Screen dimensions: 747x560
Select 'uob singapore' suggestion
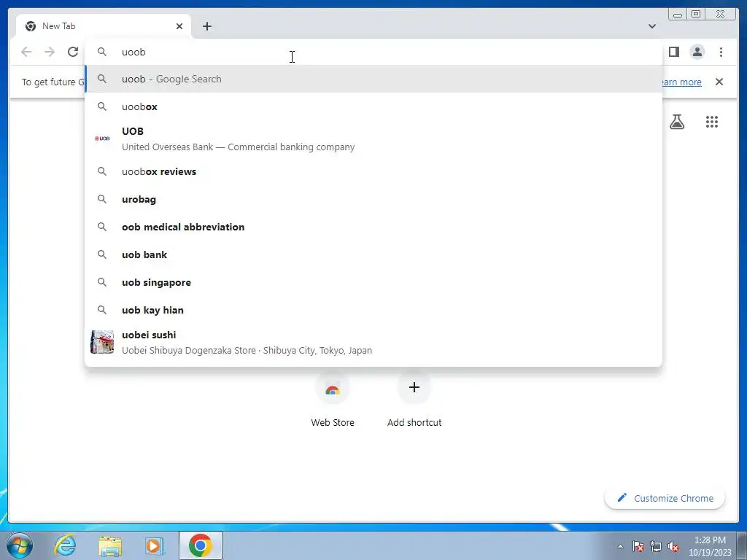coord(373,282)
